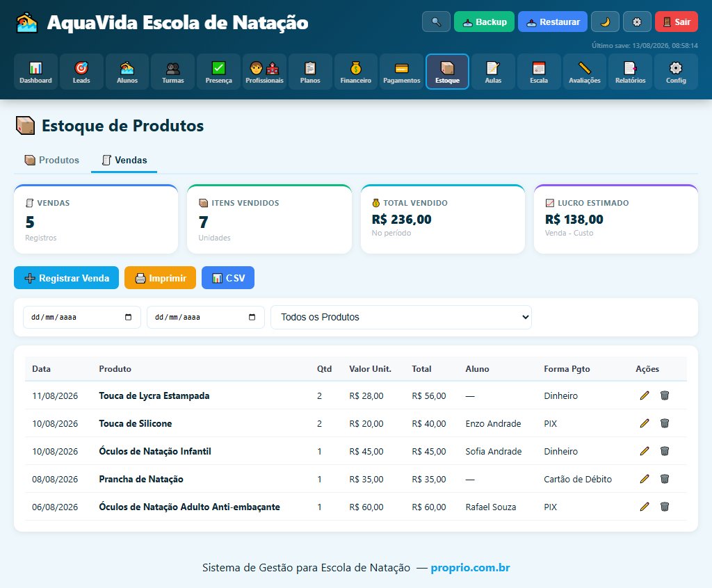Click the end date input field
The width and height of the screenshot is (712, 588).
(206, 318)
